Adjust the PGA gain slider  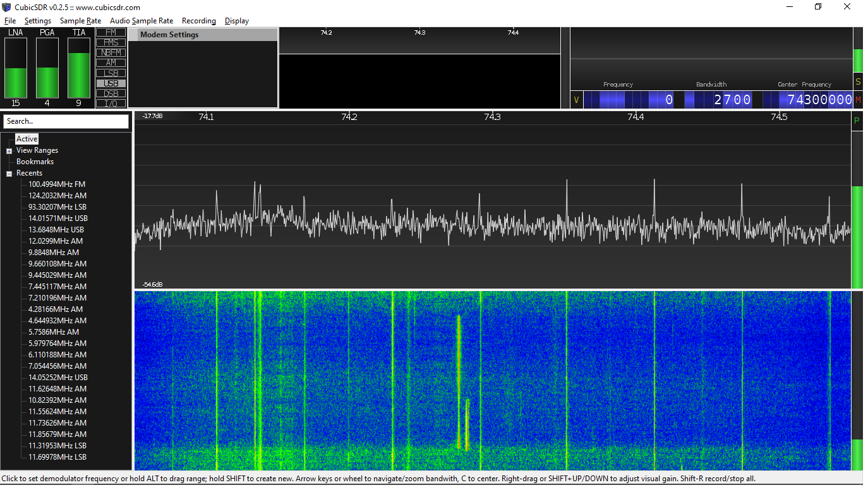(x=47, y=68)
